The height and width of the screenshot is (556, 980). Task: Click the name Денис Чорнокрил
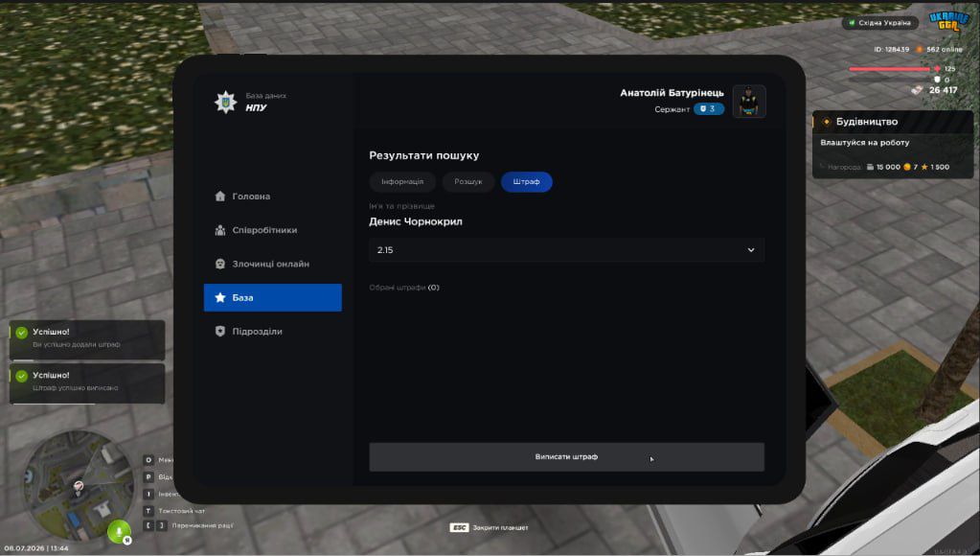[x=416, y=221]
